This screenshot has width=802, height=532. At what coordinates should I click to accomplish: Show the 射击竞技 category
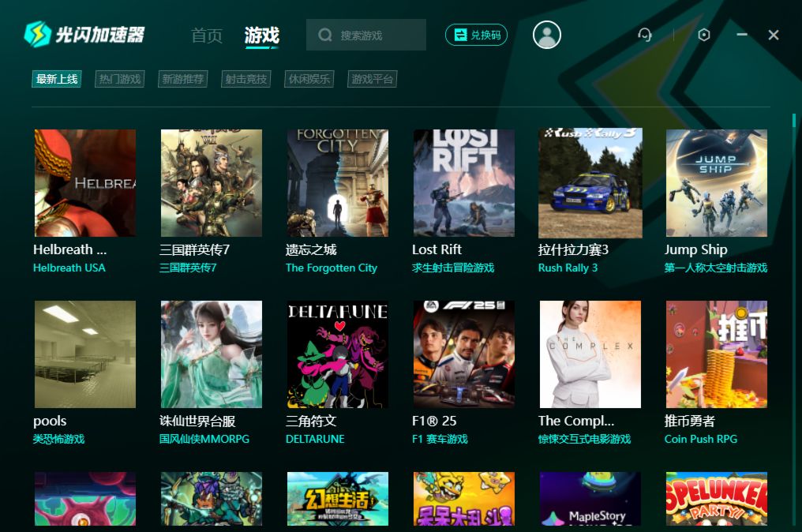pos(246,79)
